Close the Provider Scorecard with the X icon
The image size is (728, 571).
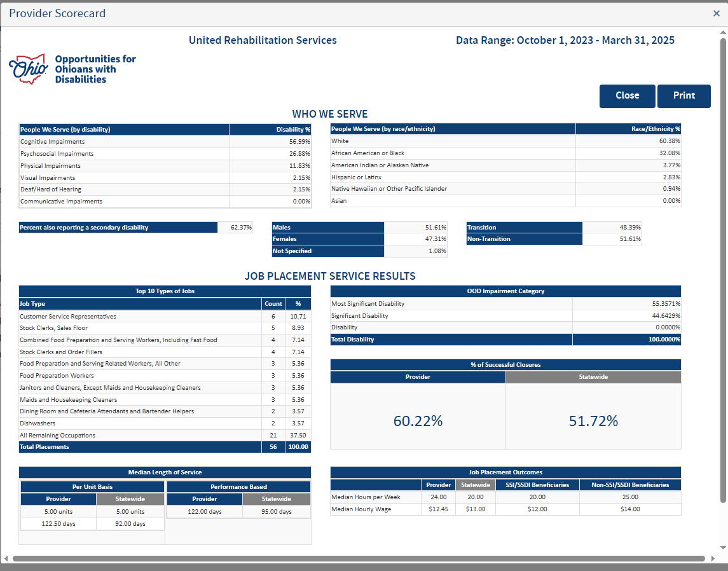(717, 13)
